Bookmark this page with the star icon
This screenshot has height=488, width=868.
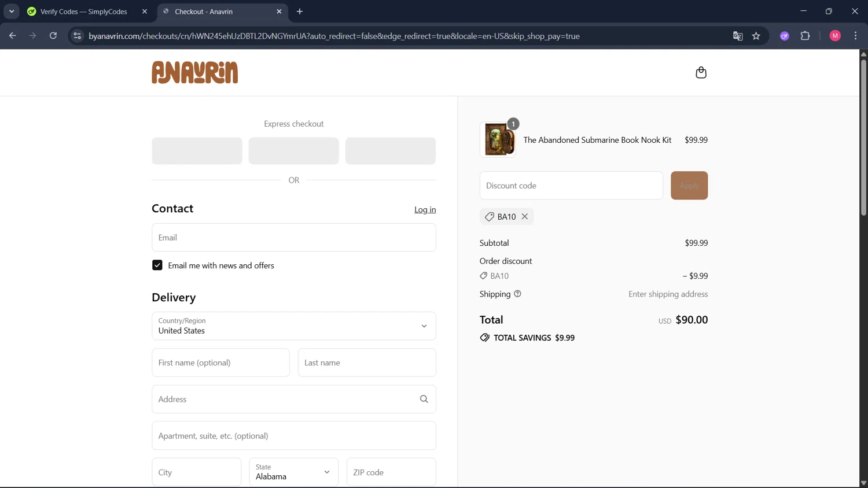point(756,36)
